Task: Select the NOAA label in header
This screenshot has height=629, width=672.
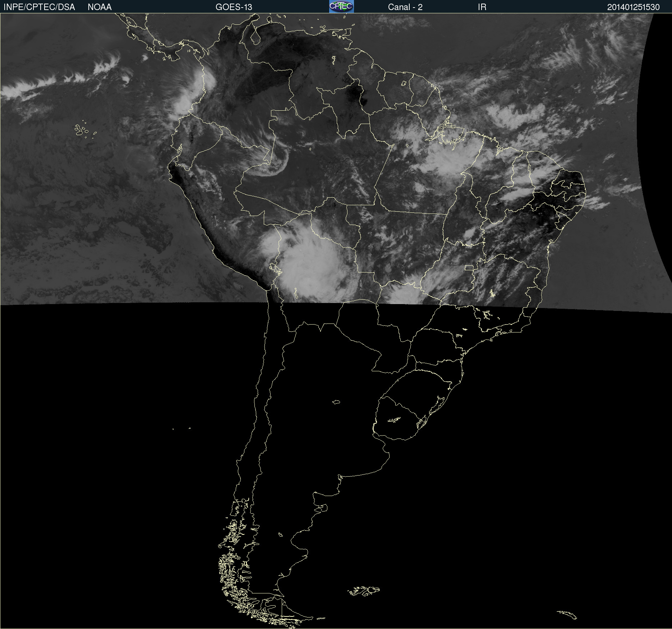Action: click(100, 7)
